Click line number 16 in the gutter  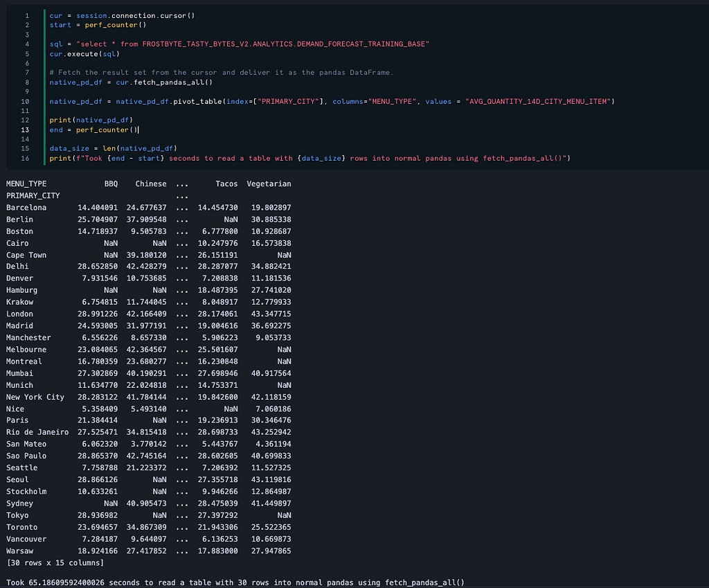[x=25, y=159]
